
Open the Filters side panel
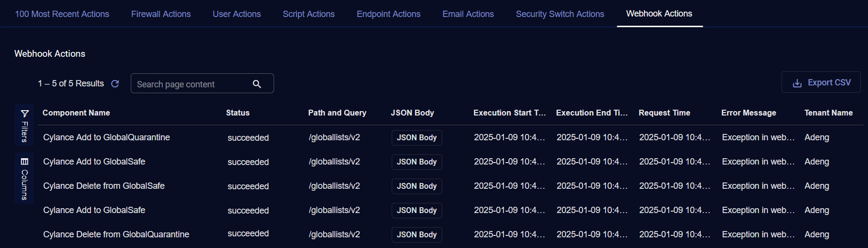coord(24,126)
